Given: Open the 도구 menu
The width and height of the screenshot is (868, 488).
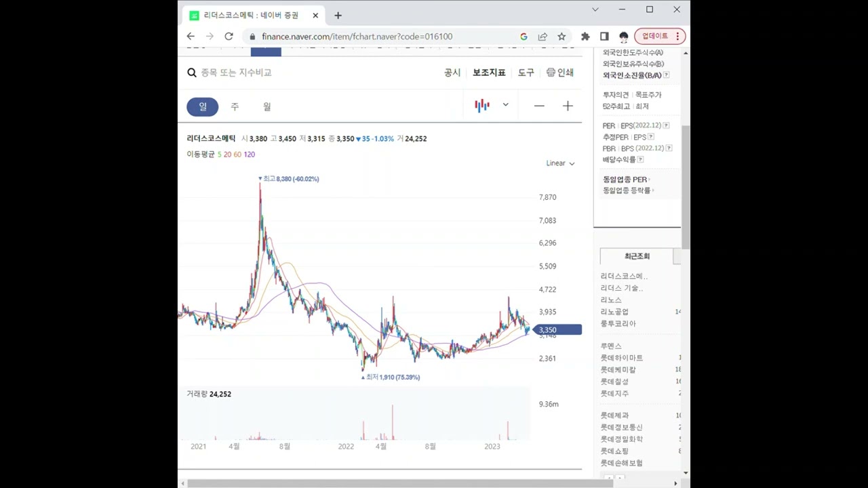Looking at the screenshot, I should (x=526, y=73).
